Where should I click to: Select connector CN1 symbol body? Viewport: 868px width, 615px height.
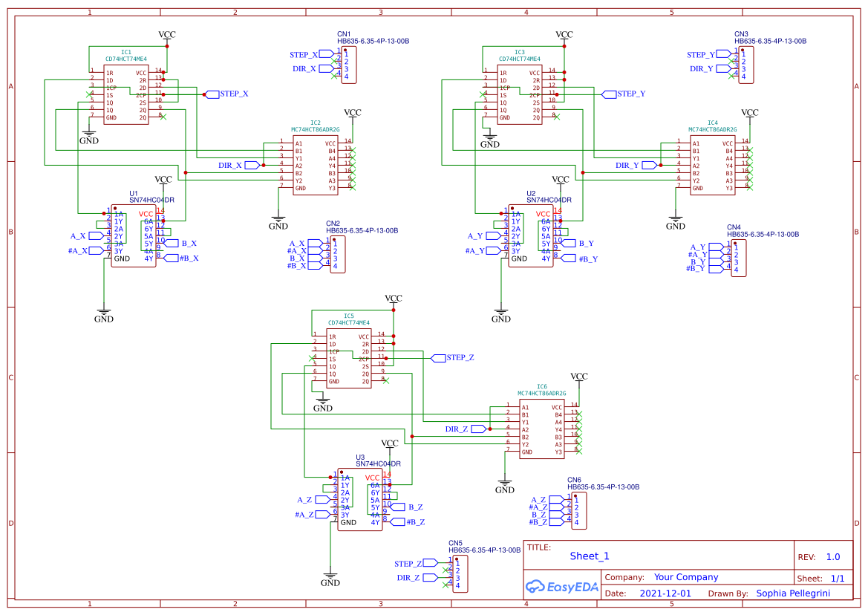pyautogui.click(x=349, y=65)
